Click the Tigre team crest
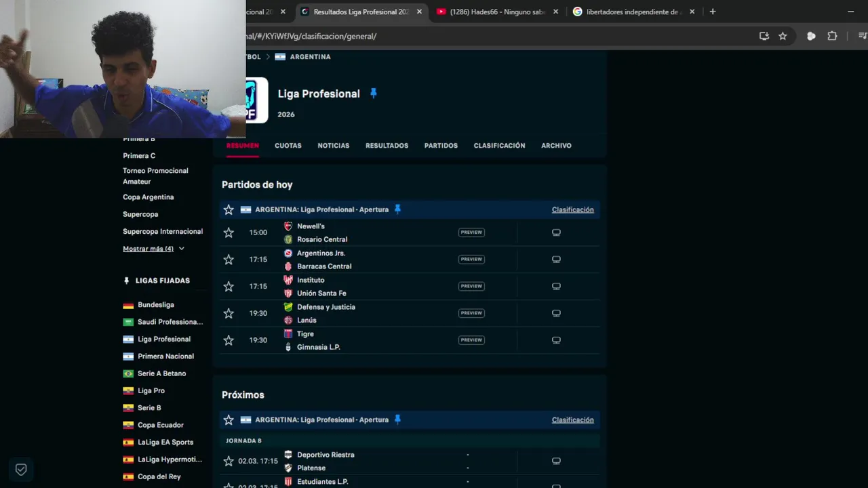Screen dimensions: 868x488 tap(288, 333)
